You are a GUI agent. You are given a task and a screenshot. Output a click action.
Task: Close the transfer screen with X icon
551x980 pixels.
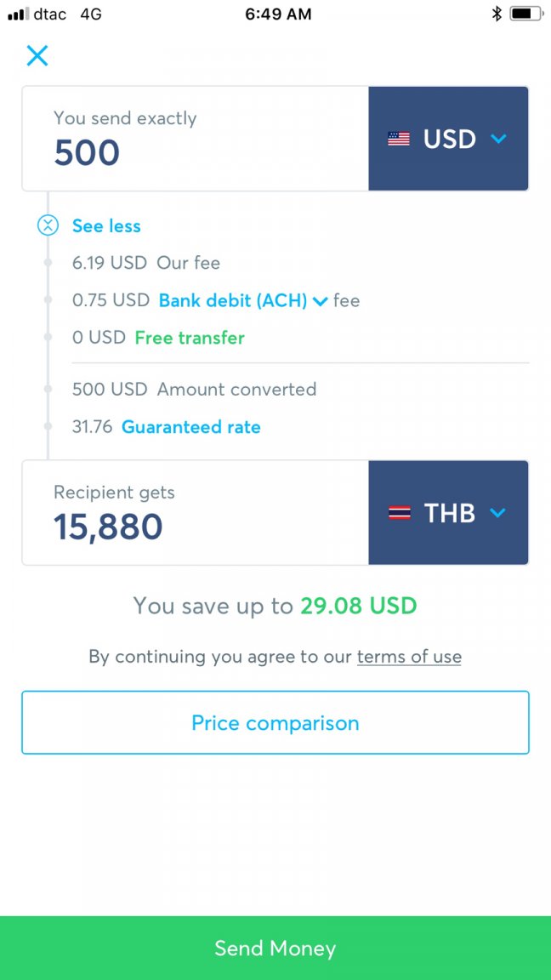pos(37,55)
